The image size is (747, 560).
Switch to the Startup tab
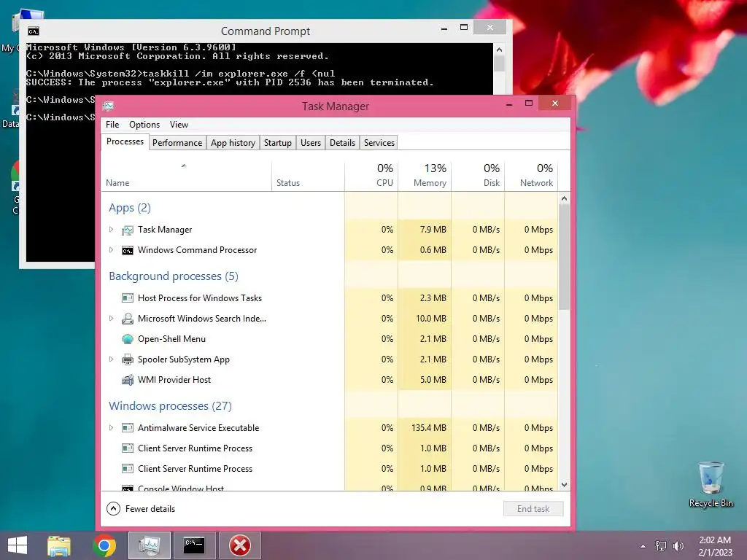tap(278, 143)
